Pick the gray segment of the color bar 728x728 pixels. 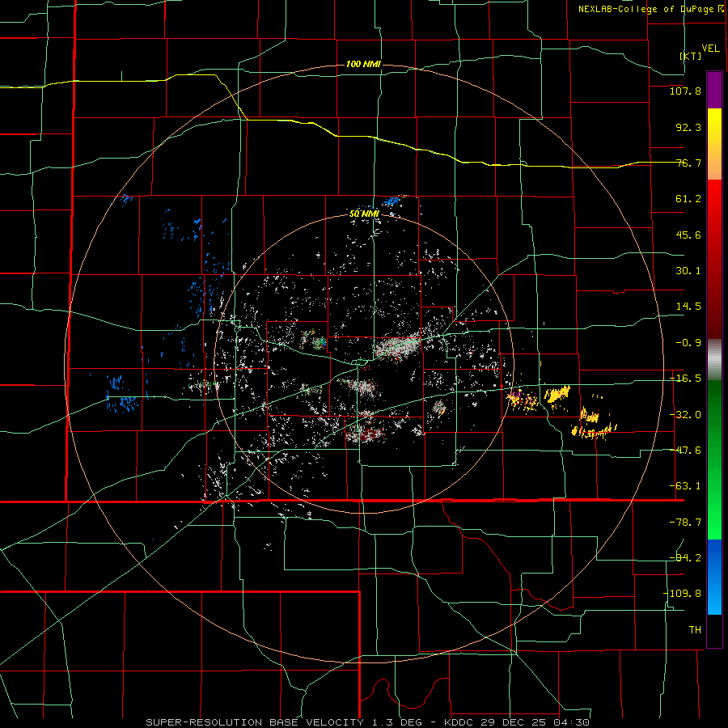point(714,360)
